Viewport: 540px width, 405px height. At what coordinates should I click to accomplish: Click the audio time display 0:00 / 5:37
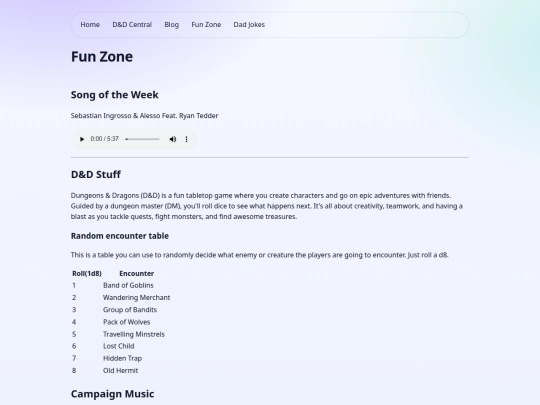click(104, 139)
